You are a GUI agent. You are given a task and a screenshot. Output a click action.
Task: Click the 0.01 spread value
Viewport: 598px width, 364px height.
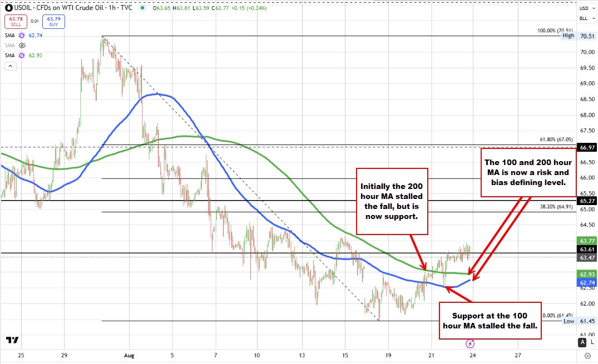coord(34,21)
